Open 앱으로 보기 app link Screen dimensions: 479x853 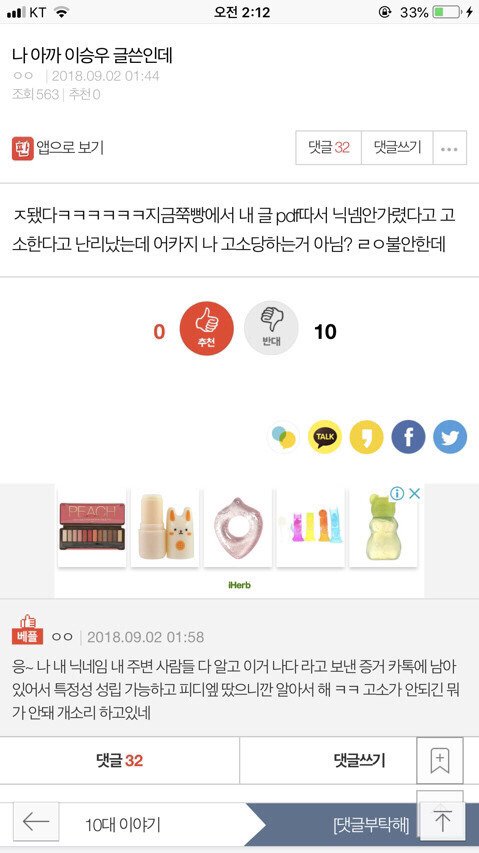58,148
